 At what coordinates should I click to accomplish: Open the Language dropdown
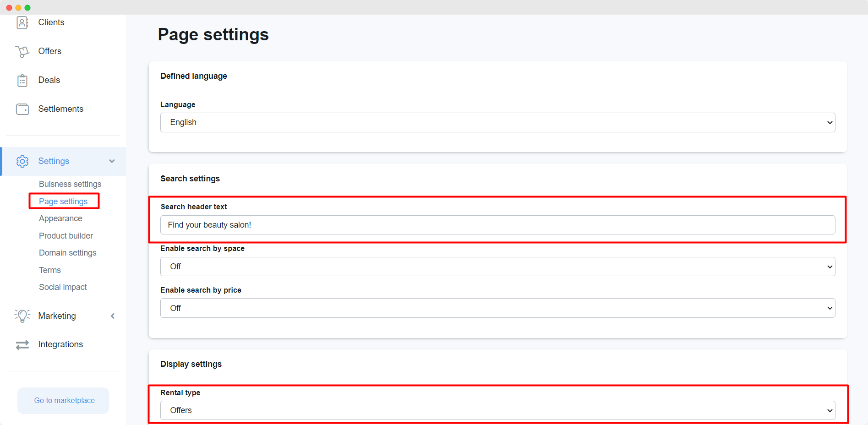tap(497, 122)
